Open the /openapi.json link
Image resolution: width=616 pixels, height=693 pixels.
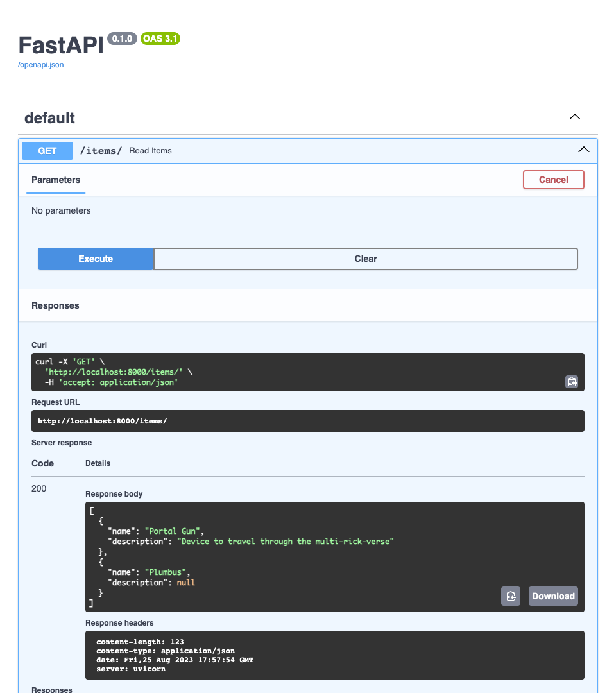(41, 65)
